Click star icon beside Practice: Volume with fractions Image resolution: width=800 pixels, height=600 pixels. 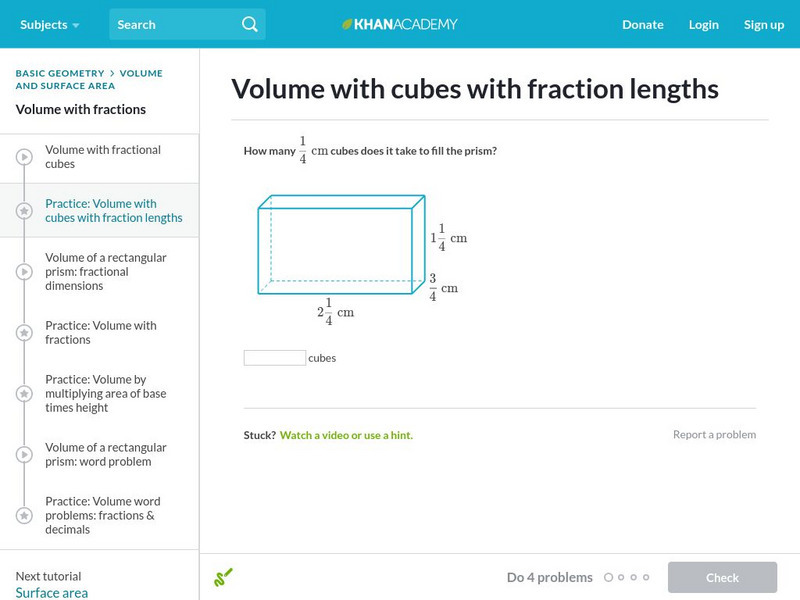(24, 333)
